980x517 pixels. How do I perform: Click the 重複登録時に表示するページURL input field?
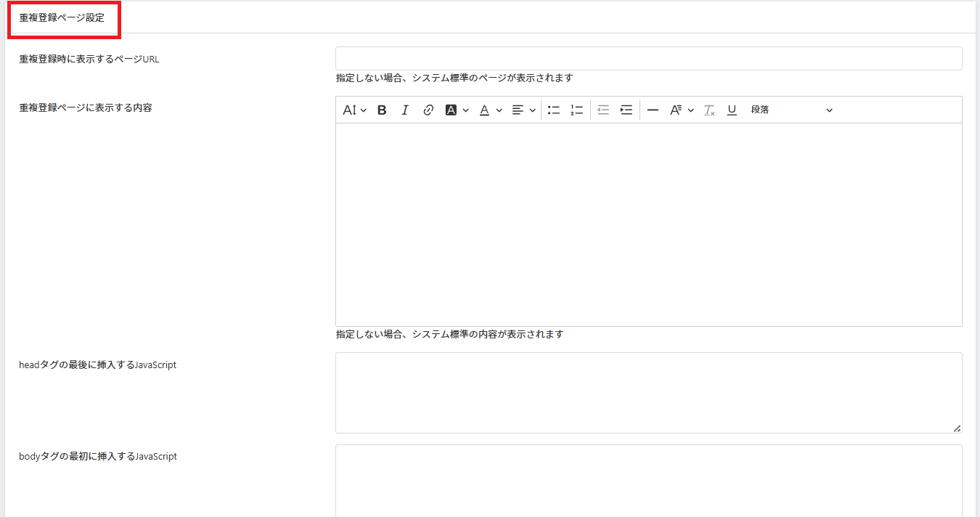point(648,59)
